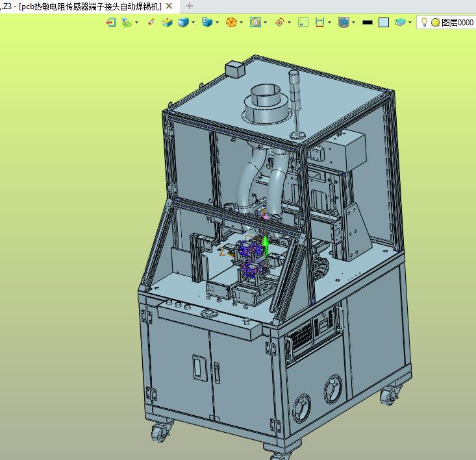Open the 图层0000 layer selector
The width and height of the screenshot is (476, 460).
point(446,23)
